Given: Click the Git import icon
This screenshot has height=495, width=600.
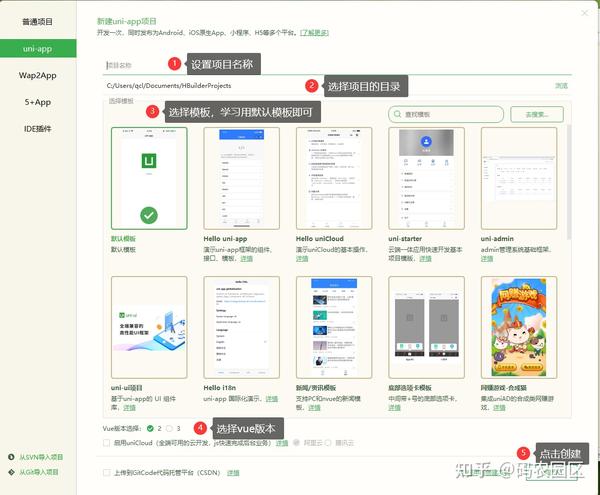Looking at the screenshot, I should click(x=11, y=472).
